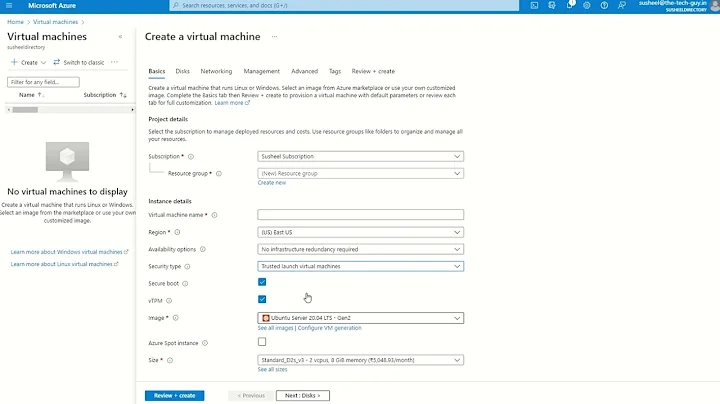Open the Image dropdown
The height and width of the screenshot is (404, 720).
click(x=360, y=318)
